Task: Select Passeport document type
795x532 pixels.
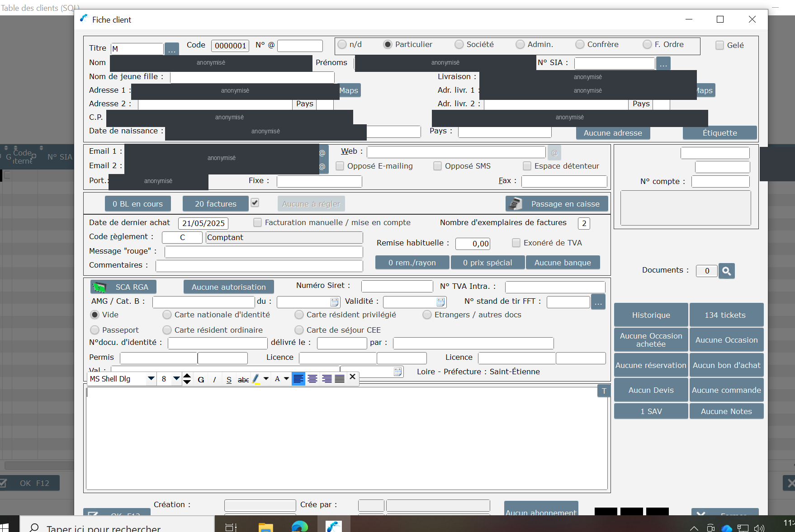Action: point(95,330)
